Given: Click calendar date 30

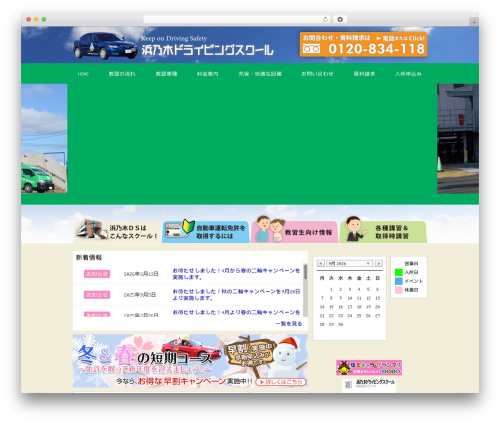Looking at the screenshot, I should (x=340, y=324).
